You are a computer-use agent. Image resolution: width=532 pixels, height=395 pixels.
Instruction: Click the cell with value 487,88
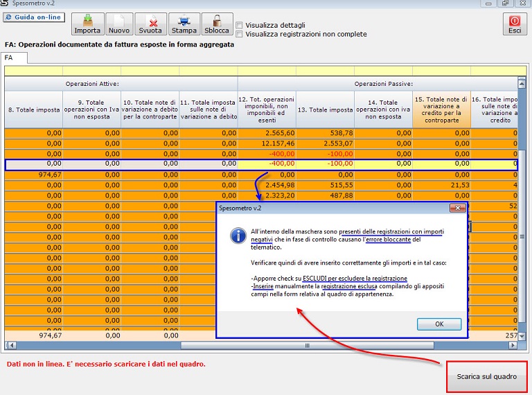tap(325, 196)
